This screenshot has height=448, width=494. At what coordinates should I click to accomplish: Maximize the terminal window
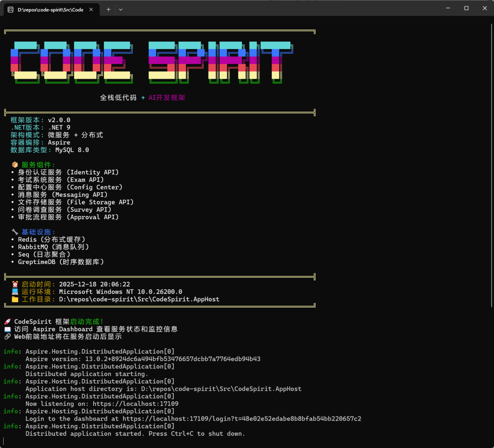466,8
